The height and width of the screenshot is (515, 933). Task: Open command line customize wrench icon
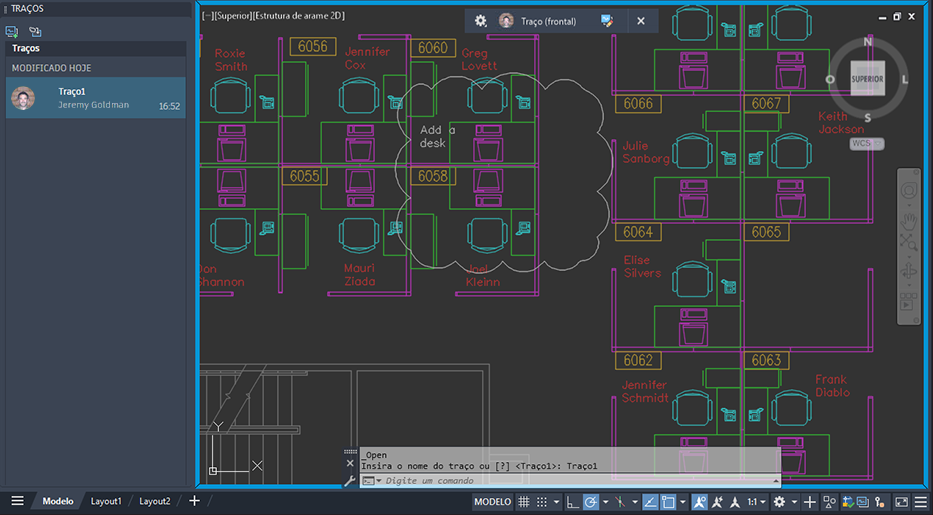(x=350, y=481)
